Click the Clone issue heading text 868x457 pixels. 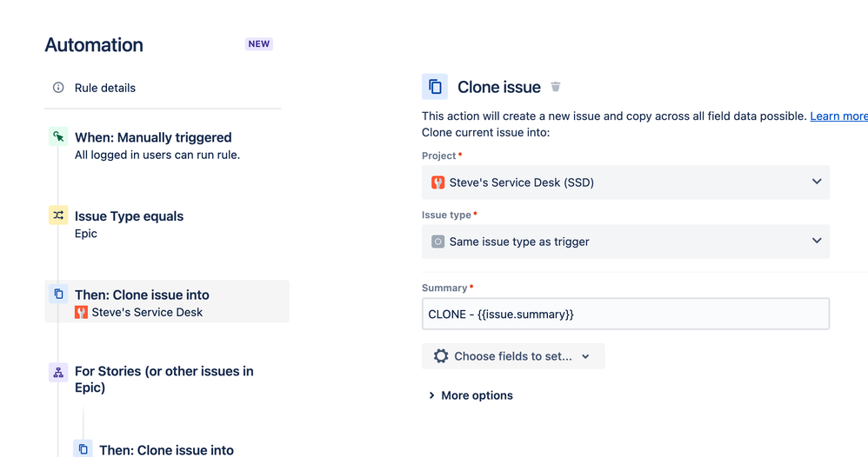tap(498, 87)
